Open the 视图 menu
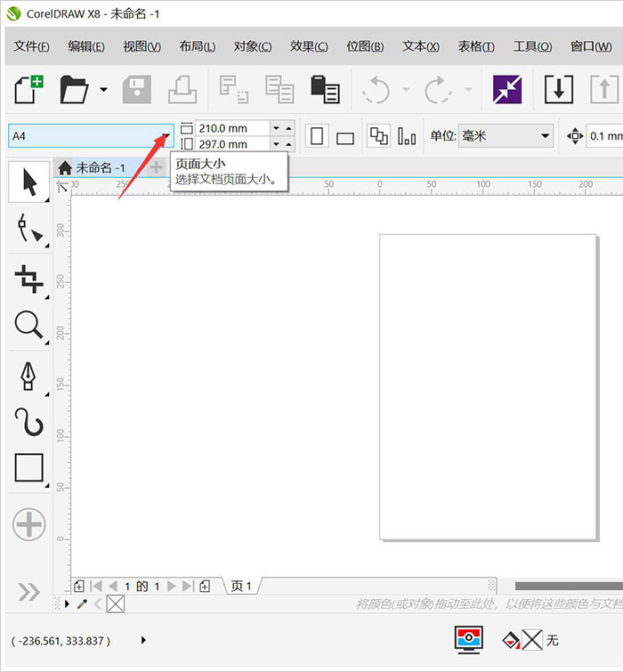The image size is (623, 672). [142, 46]
